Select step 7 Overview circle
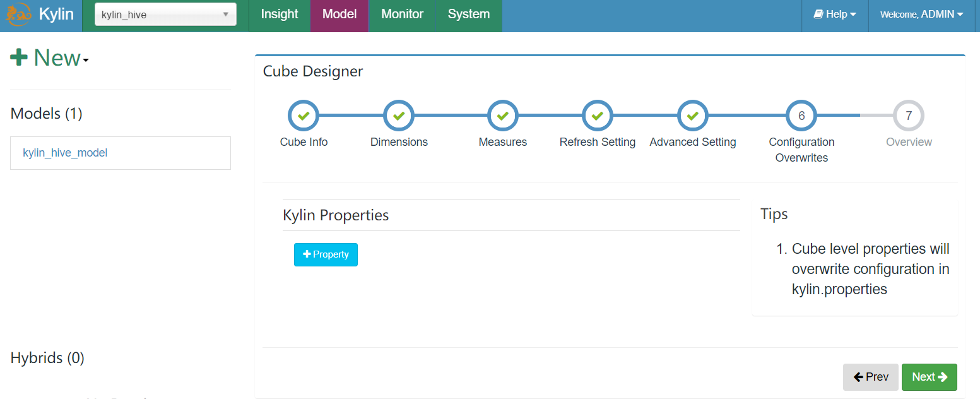 909,116
